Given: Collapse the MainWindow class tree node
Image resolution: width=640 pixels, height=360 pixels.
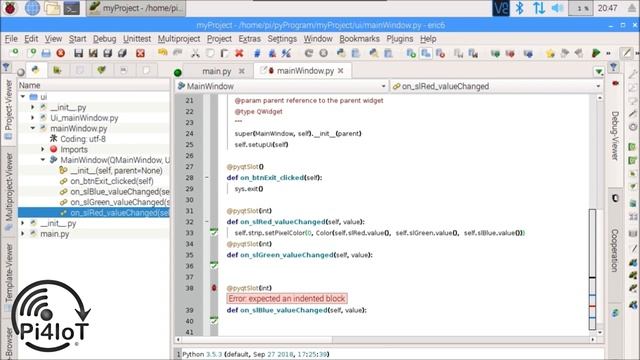Looking at the screenshot, I should click(x=43, y=160).
